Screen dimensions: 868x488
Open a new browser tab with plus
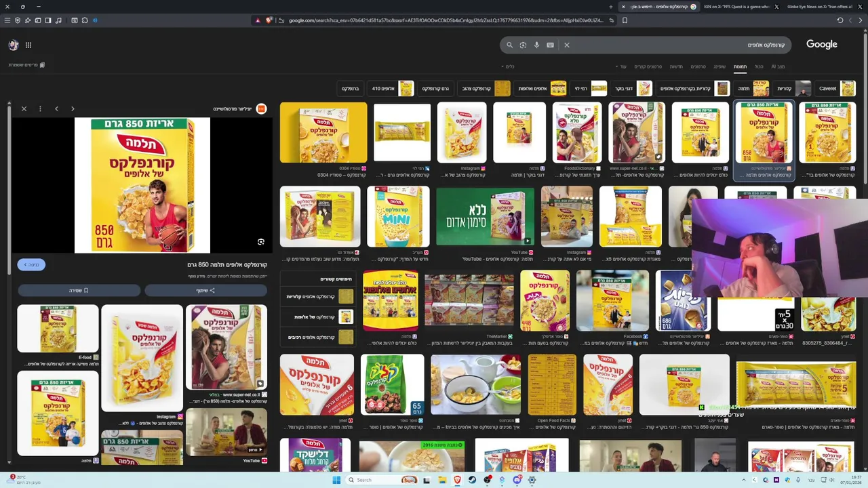pos(611,7)
